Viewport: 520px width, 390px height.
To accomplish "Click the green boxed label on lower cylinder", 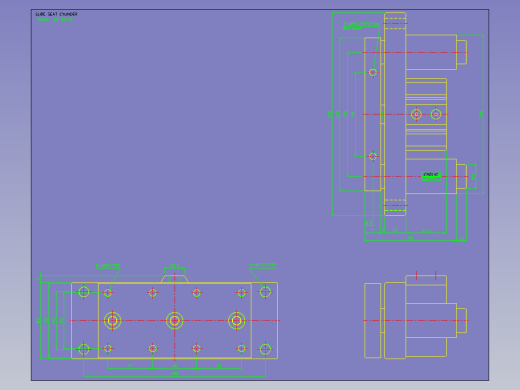I will (431, 176).
